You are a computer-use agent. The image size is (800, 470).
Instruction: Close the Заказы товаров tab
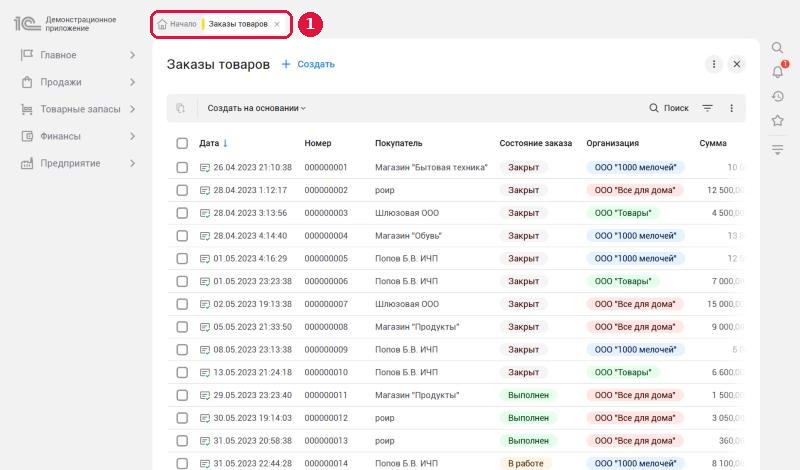[x=277, y=24]
